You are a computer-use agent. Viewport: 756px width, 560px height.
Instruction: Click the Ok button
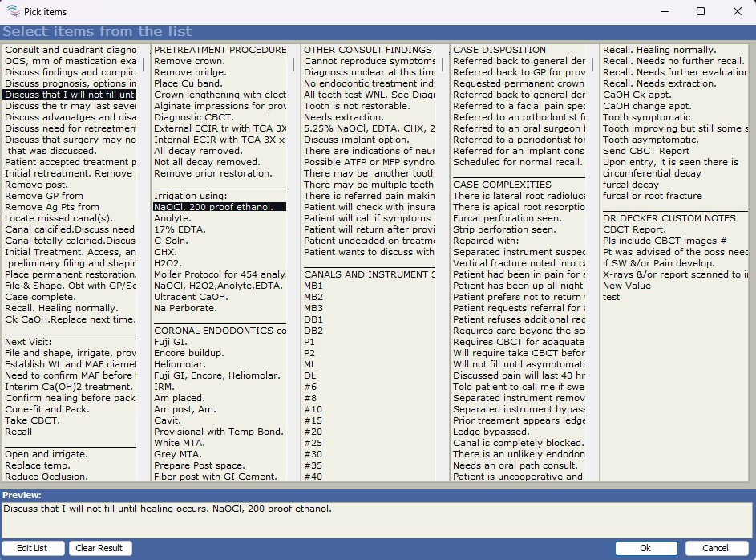pyautogui.click(x=645, y=548)
